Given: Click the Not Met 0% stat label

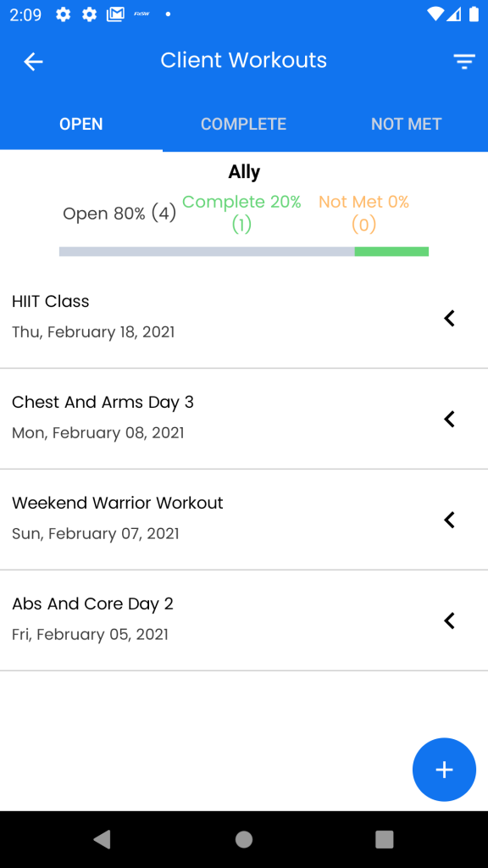Looking at the screenshot, I should pyautogui.click(x=363, y=213).
